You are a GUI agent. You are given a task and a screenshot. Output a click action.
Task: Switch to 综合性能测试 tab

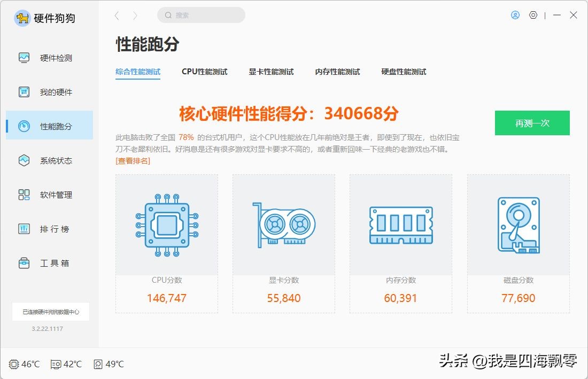(138, 72)
